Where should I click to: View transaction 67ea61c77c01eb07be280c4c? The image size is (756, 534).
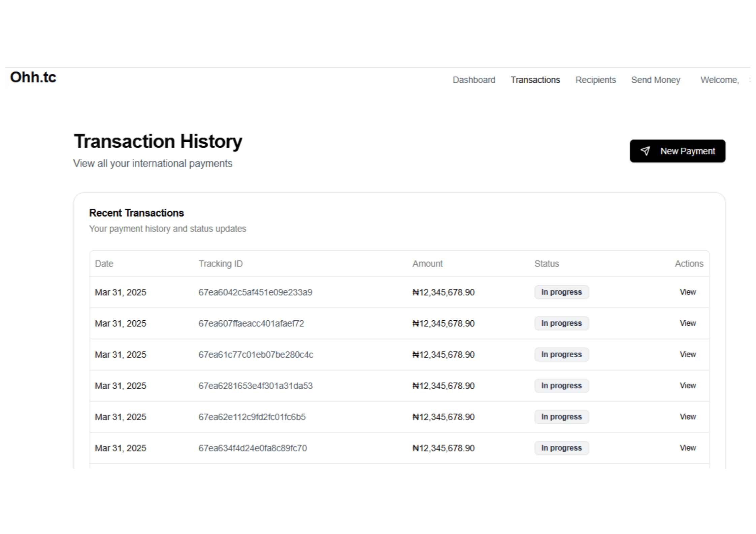pos(687,354)
